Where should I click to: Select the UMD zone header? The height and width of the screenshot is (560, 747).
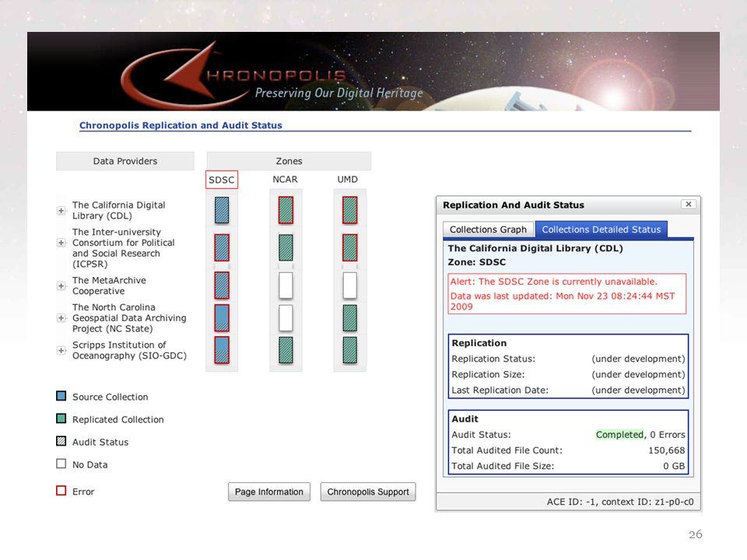pos(347,180)
